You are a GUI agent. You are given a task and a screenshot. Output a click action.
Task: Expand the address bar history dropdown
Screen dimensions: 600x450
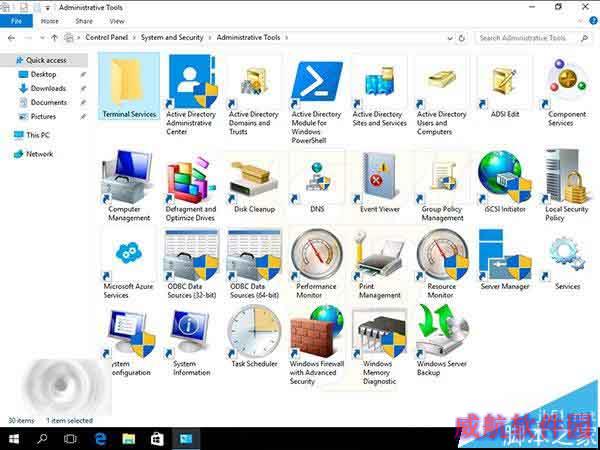pyautogui.click(x=450, y=38)
